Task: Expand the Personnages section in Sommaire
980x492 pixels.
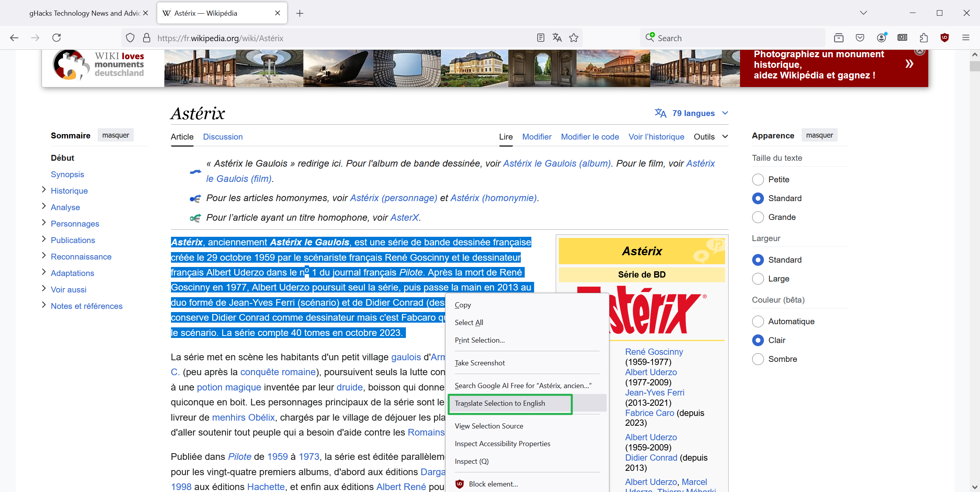Action: 44,223
